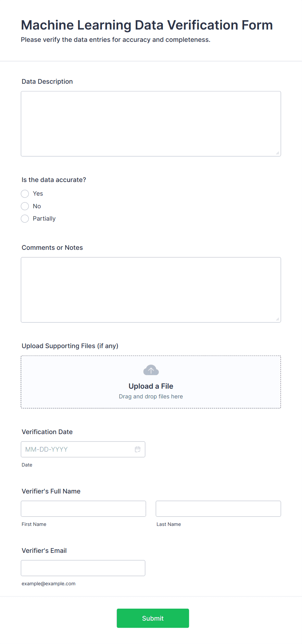The image size is (302, 644).
Task: Click the No option label
Action: 37,206
